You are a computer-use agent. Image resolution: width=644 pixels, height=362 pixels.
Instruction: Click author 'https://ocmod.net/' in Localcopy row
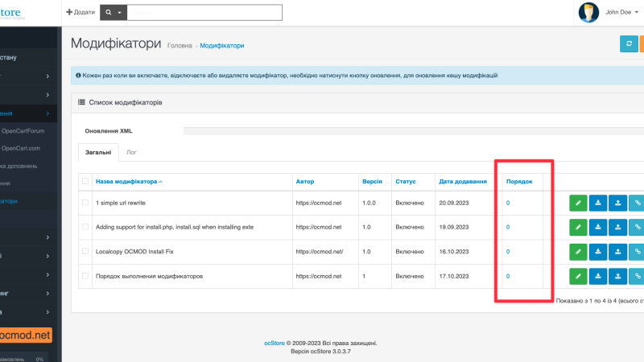tap(320, 252)
